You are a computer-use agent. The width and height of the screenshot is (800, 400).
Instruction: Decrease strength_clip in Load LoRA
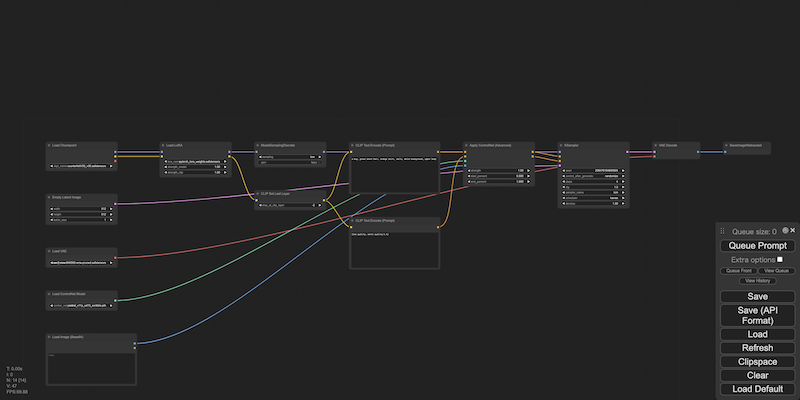pyautogui.click(x=165, y=172)
